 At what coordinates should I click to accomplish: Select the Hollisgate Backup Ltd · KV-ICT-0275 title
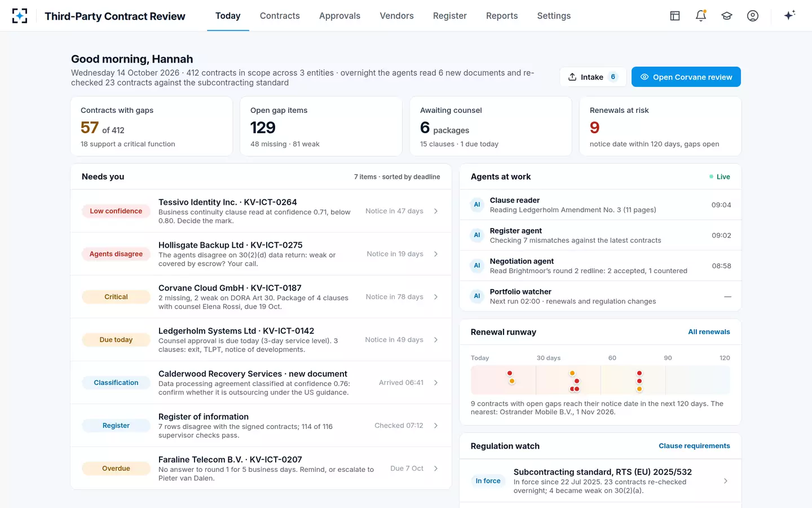pos(231,245)
